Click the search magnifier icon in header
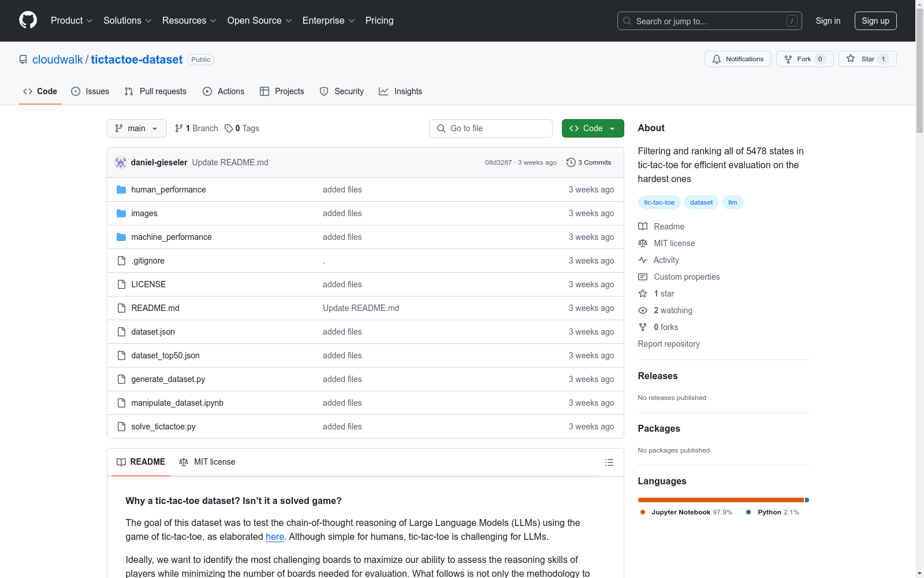This screenshot has width=924, height=578. coord(627,21)
